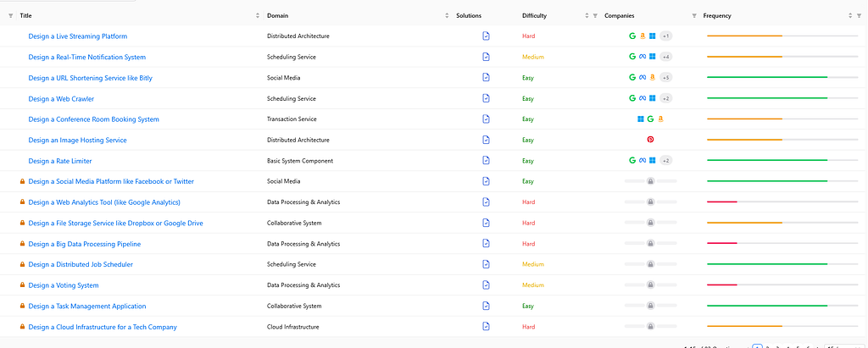
Task: Click frequency bar for Task Management Application row
Action: pyautogui.click(x=782, y=306)
